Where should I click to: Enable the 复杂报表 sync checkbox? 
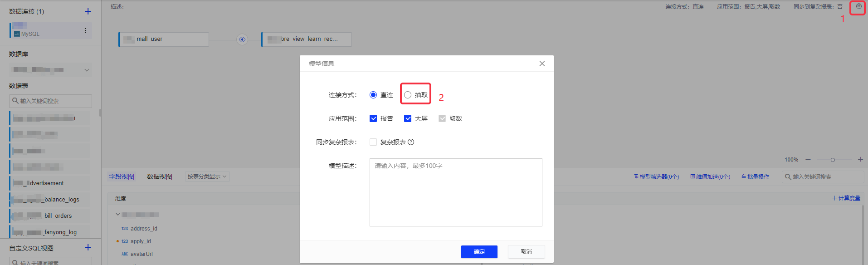click(x=373, y=142)
